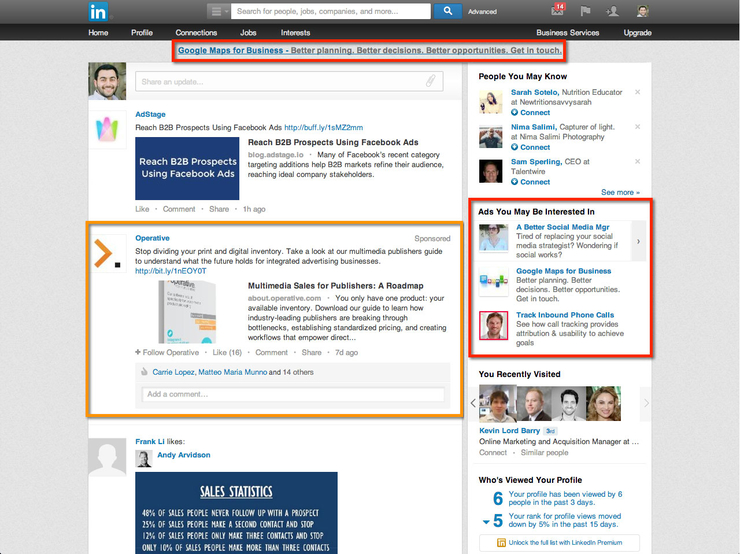Dismiss Sarah Sotelo suggestion
Image resolution: width=740 pixels, height=554 pixels.
tap(638, 92)
